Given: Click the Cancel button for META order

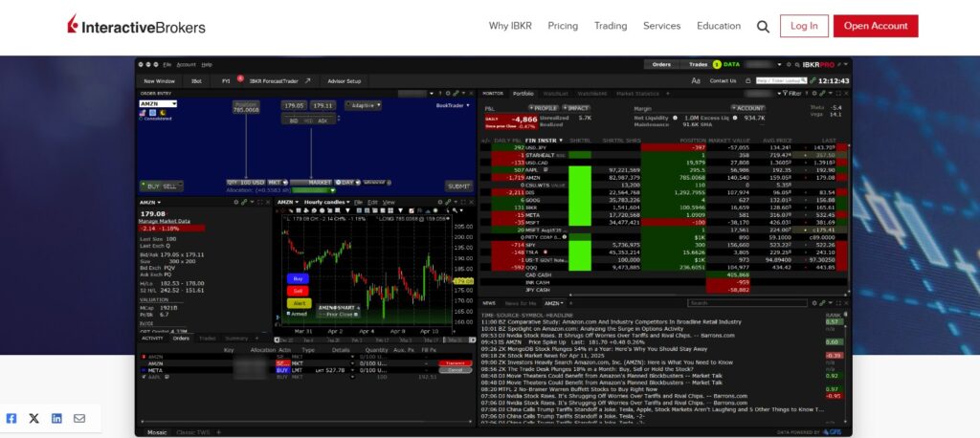Looking at the screenshot, I should (455, 370).
